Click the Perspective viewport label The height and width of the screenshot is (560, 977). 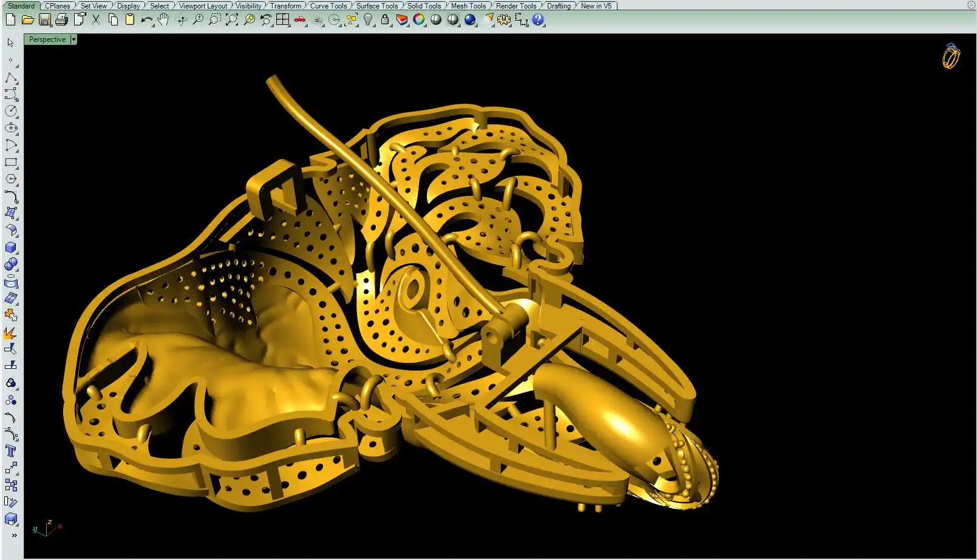[47, 39]
